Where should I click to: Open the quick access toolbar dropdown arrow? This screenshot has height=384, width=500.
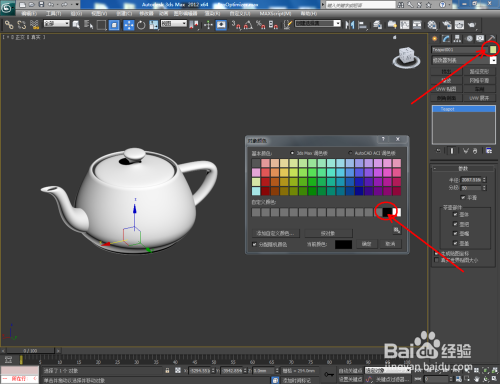[77, 5]
